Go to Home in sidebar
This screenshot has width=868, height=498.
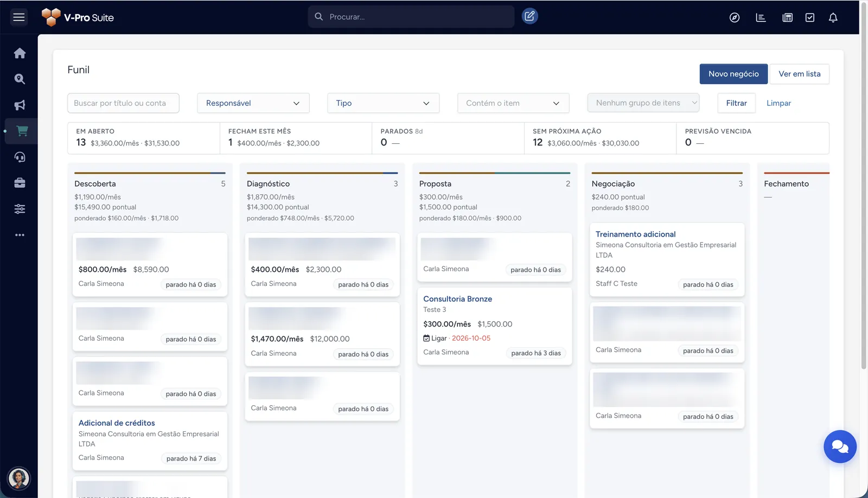[x=20, y=53]
